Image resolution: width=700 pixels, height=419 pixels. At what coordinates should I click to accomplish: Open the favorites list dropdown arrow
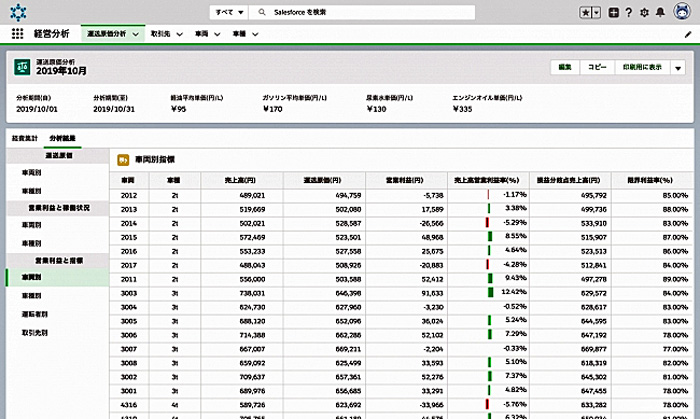pos(596,12)
